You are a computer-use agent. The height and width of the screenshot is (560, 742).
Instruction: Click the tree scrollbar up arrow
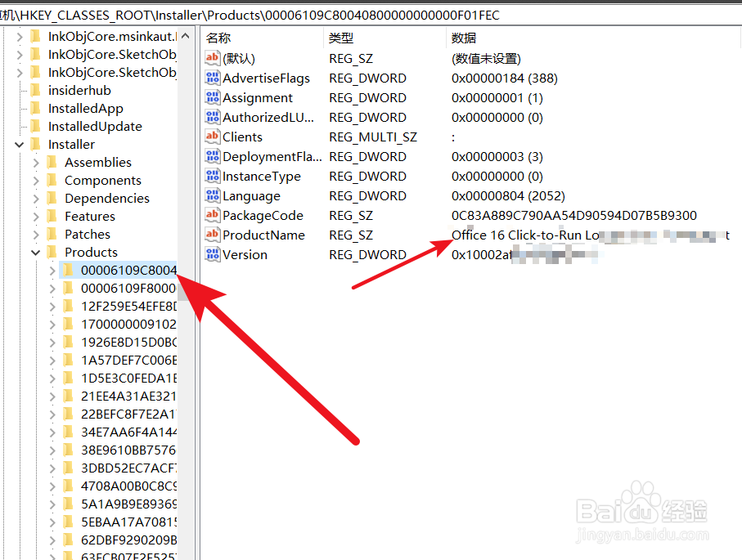186,36
